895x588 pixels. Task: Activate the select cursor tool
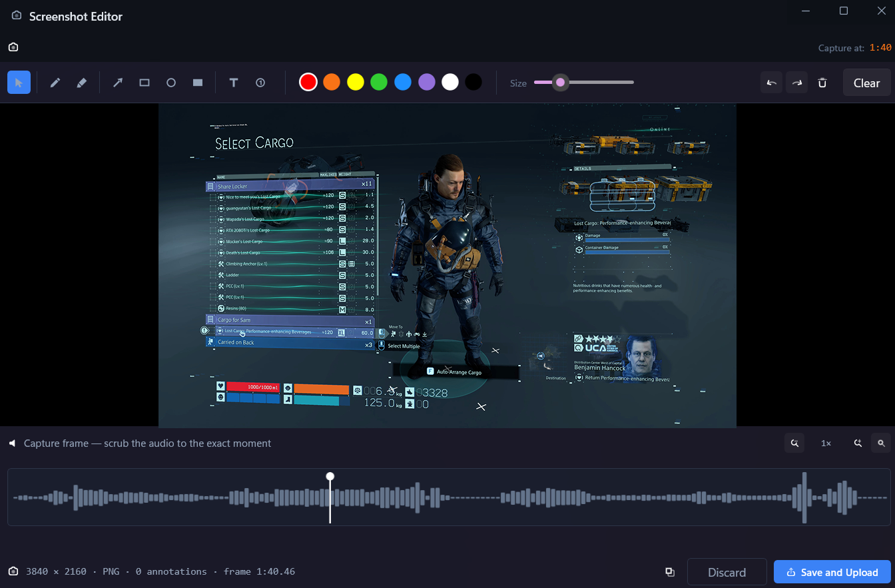coord(19,83)
